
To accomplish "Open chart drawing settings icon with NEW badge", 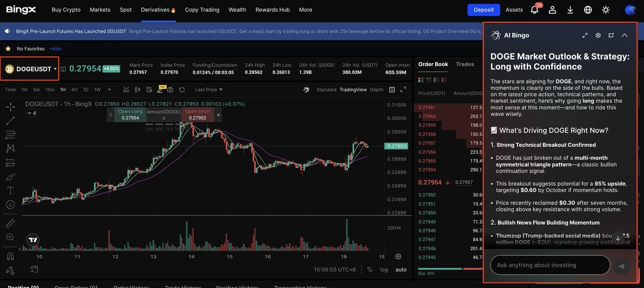I will coord(149,90).
